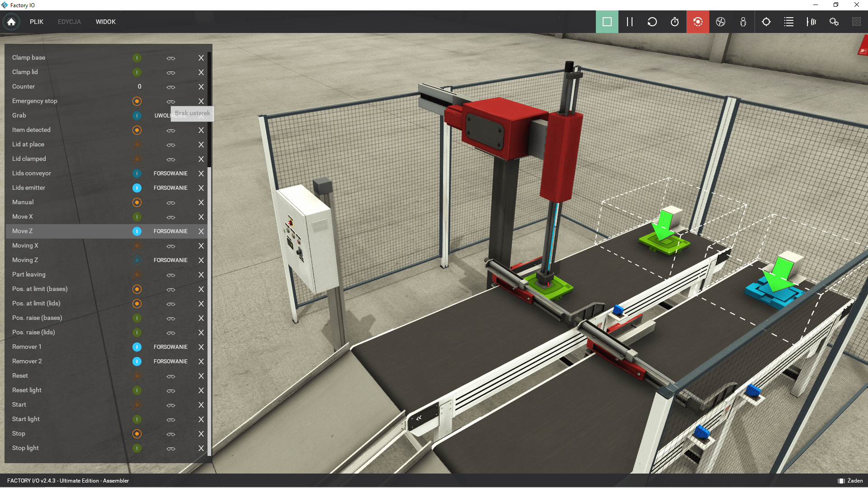Reset the simulation with the circular arrow icon

pyautogui.click(x=652, y=22)
